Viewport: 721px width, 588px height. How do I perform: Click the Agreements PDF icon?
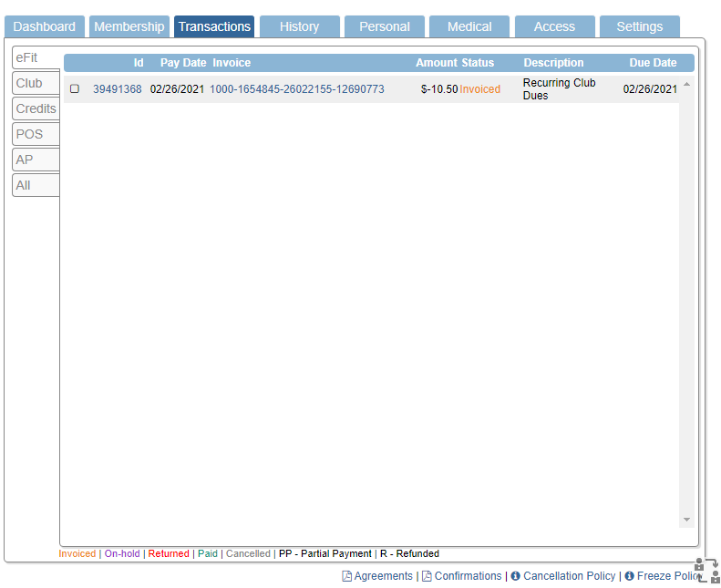pos(347,576)
